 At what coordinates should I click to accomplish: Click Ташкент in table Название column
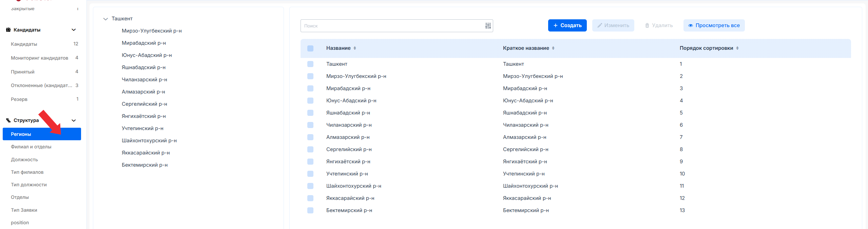(x=337, y=64)
